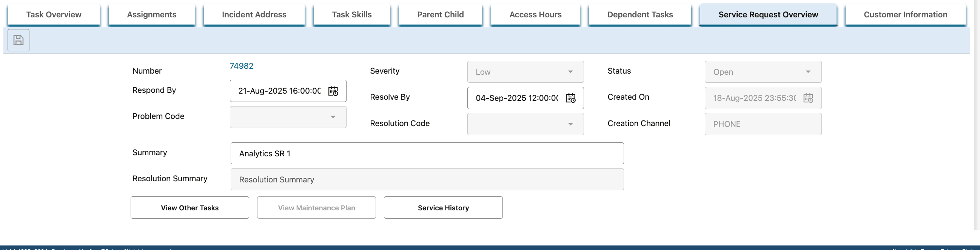Image resolution: width=980 pixels, height=250 pixels.
Task: Open the Assignments tab
Action: [151, 15]
